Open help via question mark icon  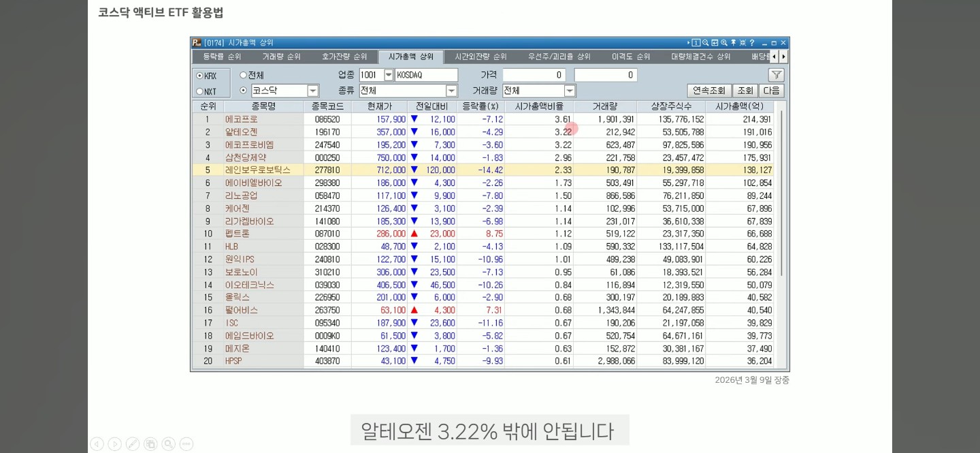(751, 43)
